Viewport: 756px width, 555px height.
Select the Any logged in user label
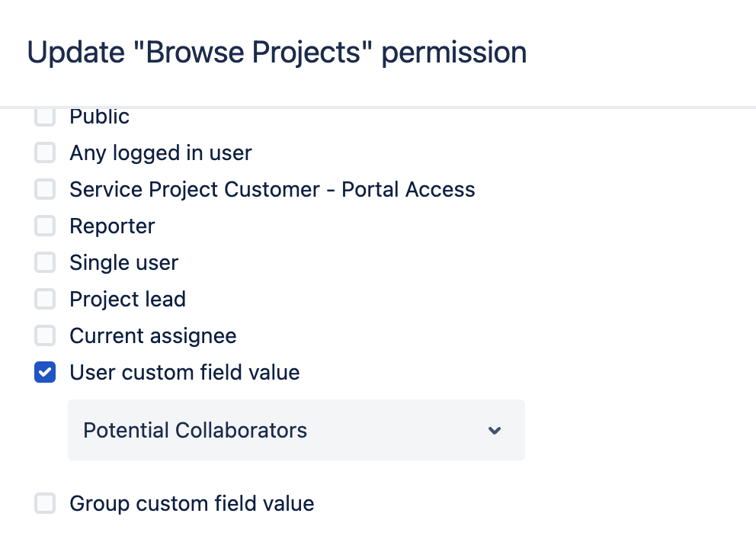click(x=160, y=152)
